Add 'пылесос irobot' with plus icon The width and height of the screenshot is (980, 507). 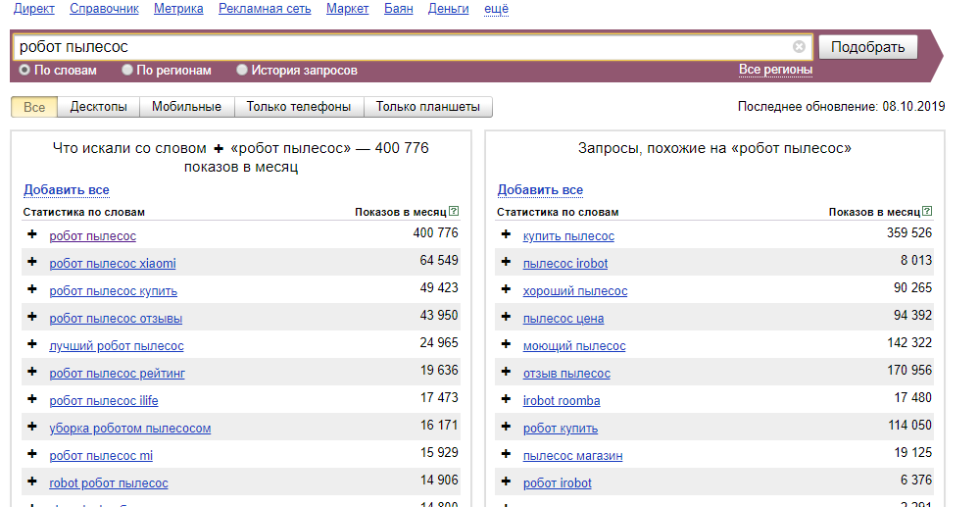[x=507, y=262]
